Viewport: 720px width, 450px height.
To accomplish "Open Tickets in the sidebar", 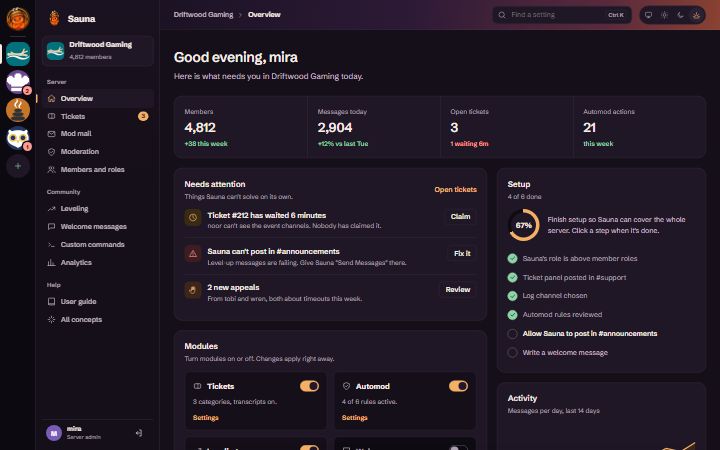I will pos(98,116).
